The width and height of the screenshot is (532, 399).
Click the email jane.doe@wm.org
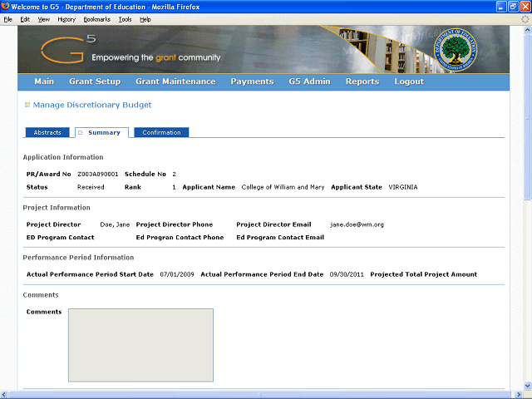(357, 224)
